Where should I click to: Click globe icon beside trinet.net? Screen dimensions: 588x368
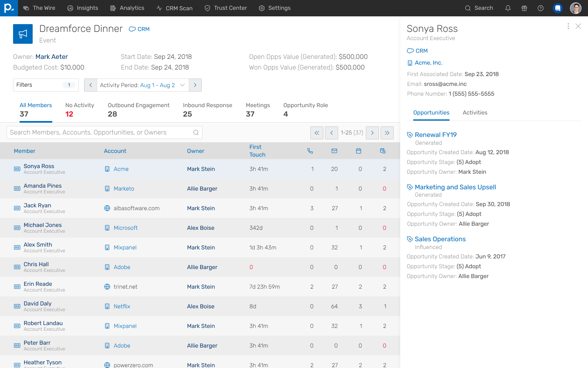point(107,287)
